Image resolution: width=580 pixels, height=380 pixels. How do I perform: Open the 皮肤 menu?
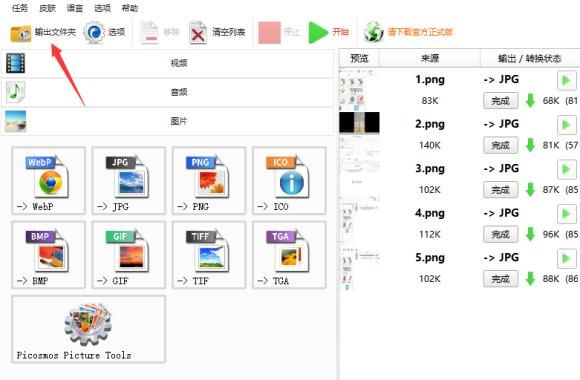(x=47, y=8)
